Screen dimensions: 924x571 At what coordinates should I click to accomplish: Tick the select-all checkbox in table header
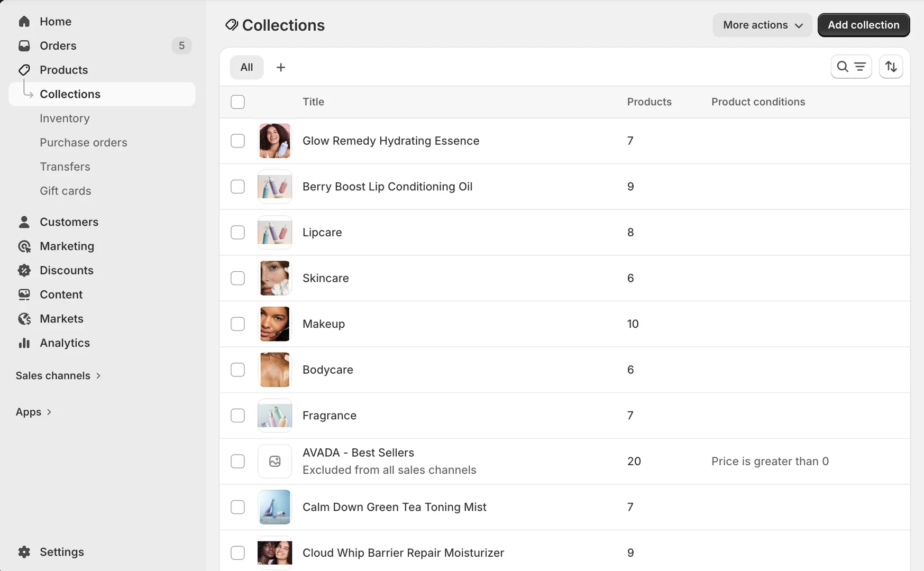coord(237,102)
